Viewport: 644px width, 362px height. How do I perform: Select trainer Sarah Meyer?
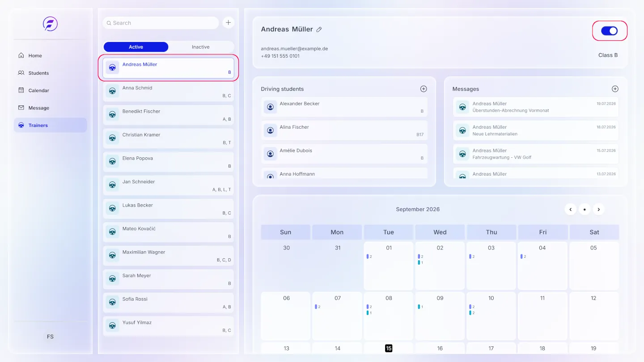[x=168, y=279]
